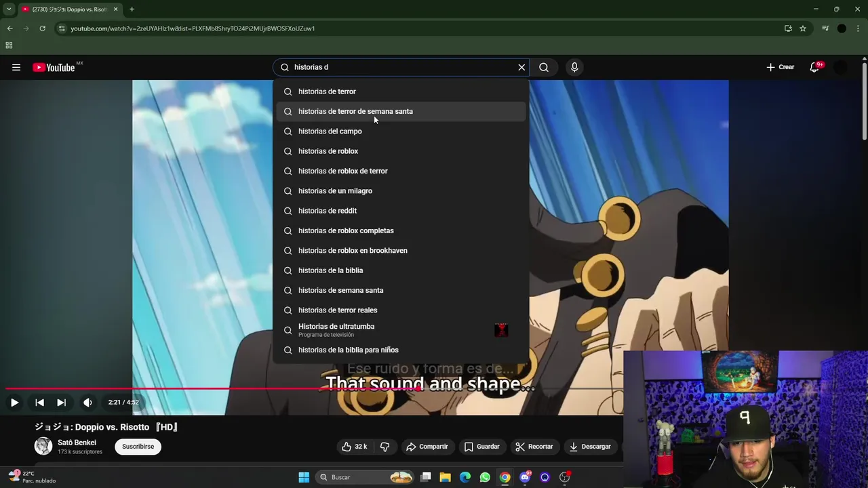The width and height of the screenshot is (868, 488).
Task: Open File Explorer from the taskbar
Action: pos(446,477)
